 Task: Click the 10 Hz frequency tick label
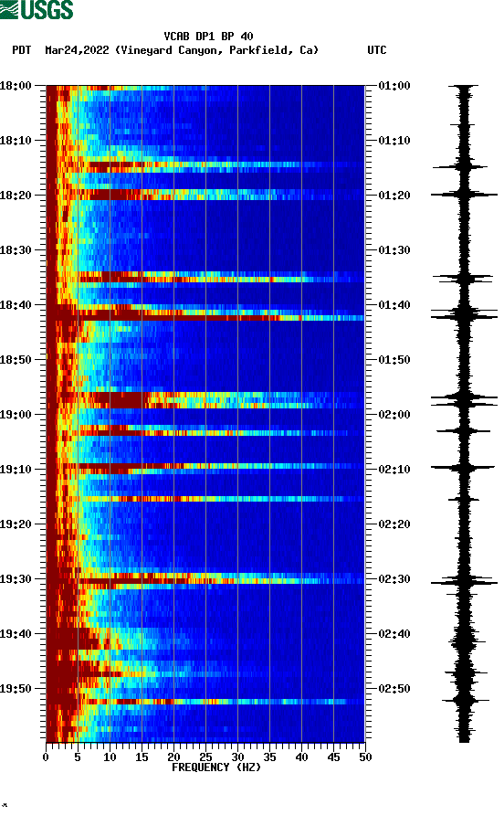click(x=110, y=757)
